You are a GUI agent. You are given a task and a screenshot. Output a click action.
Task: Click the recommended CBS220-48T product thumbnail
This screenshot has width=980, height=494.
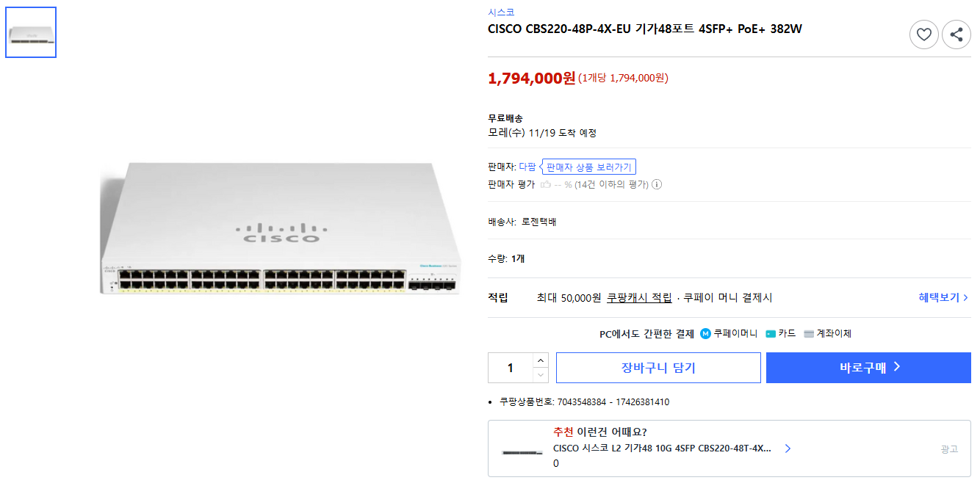tap(522, 452)
